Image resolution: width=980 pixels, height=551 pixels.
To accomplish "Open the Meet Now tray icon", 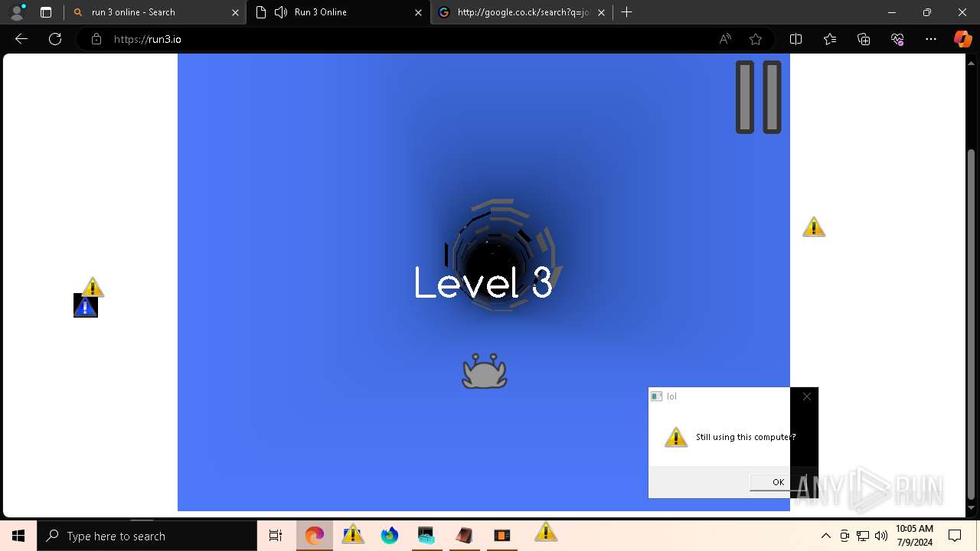I will pos(844,536).
